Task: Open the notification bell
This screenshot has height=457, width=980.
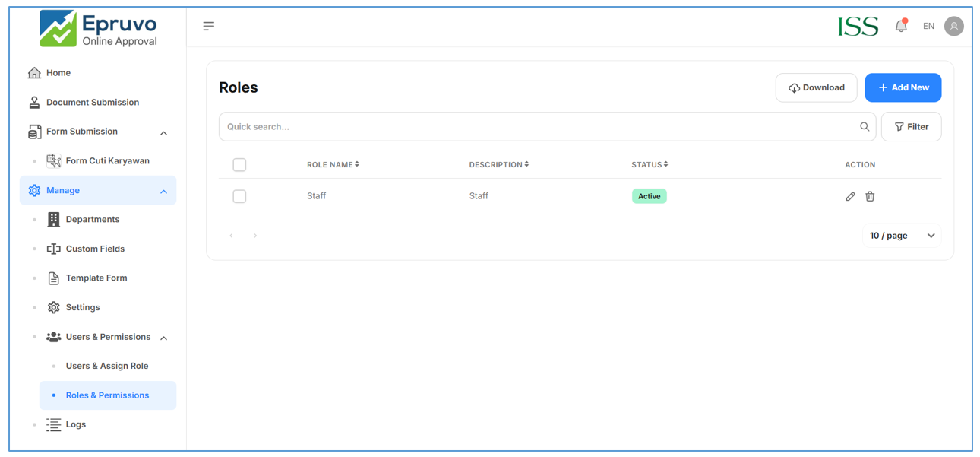Action: tap(901, 26)
